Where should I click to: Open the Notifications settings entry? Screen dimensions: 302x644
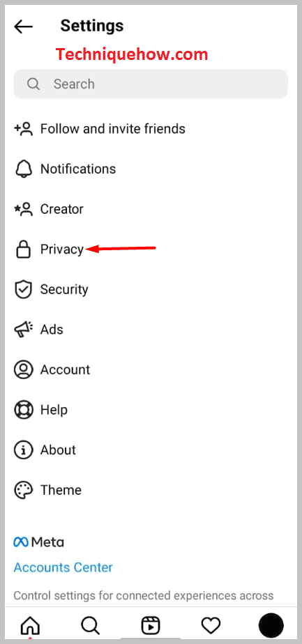151,169
